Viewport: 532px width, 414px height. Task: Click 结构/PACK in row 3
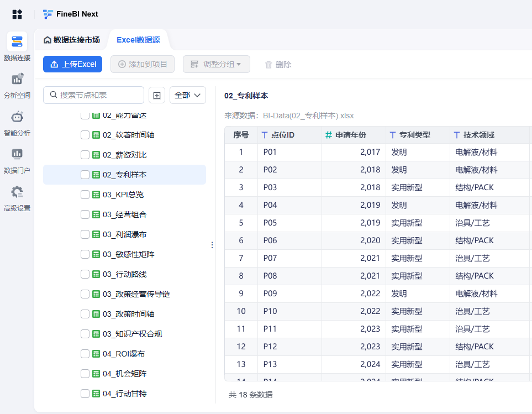pyautogui.click(x=475, y=188)
